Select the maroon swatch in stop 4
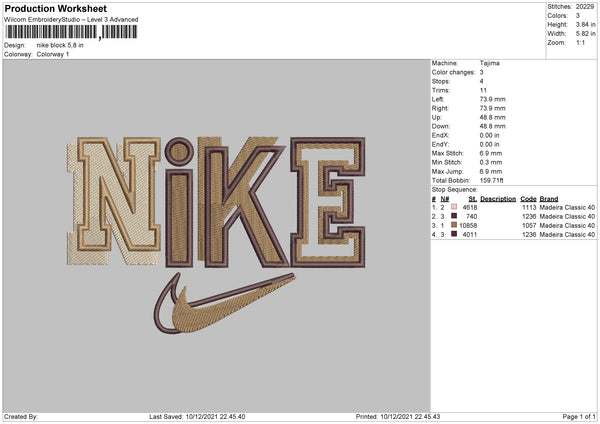This screenshot has width=600, height=424. pyautogui.click(x=454, y=234)
